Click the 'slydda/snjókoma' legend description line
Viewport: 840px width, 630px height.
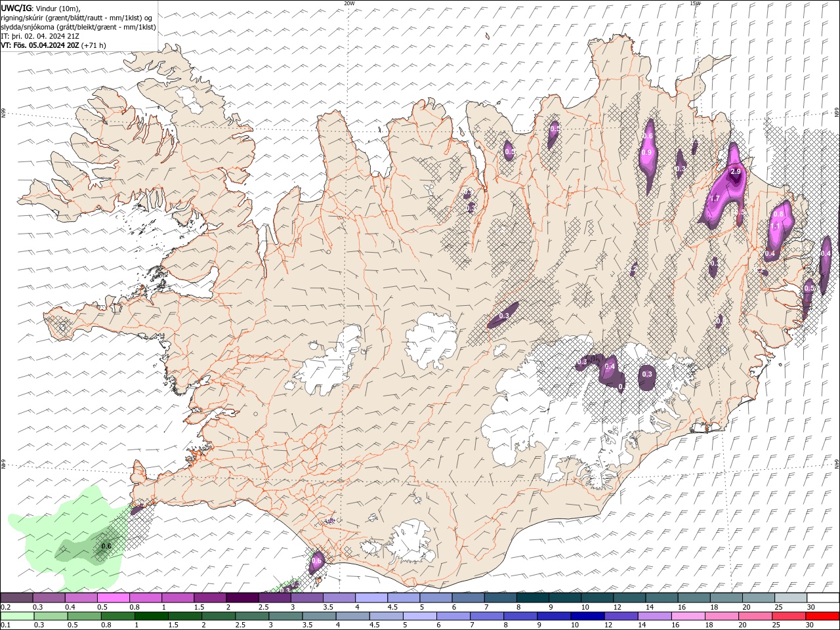tap(79, 27)
